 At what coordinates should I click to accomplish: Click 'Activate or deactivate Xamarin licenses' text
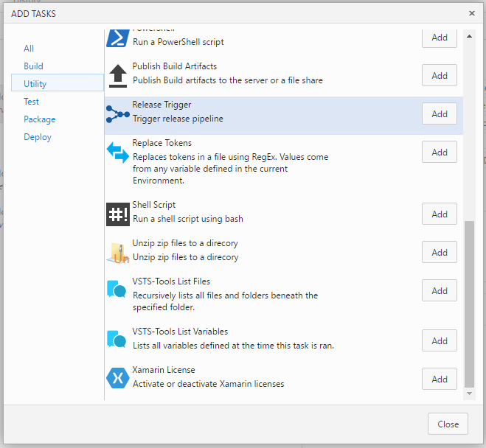click(x=208, y=384)
